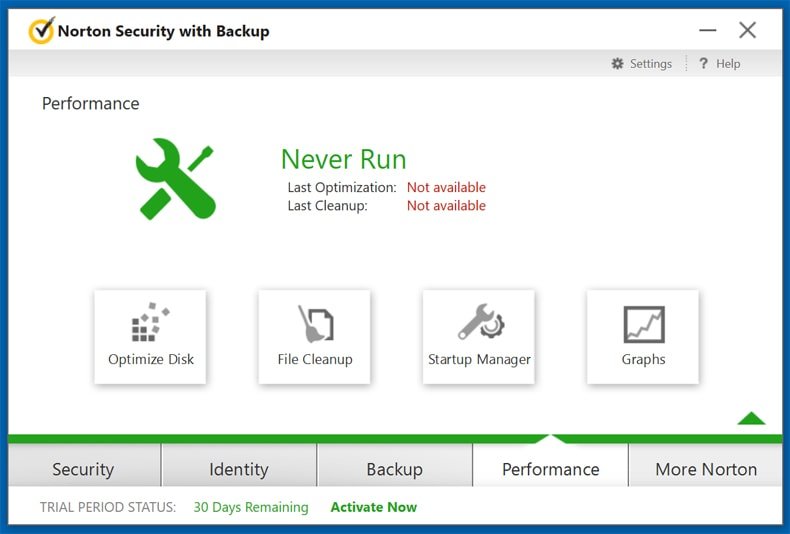Click the Settings gear icon
The width and height of the screenshot is (790, 534).
[617, 63]
